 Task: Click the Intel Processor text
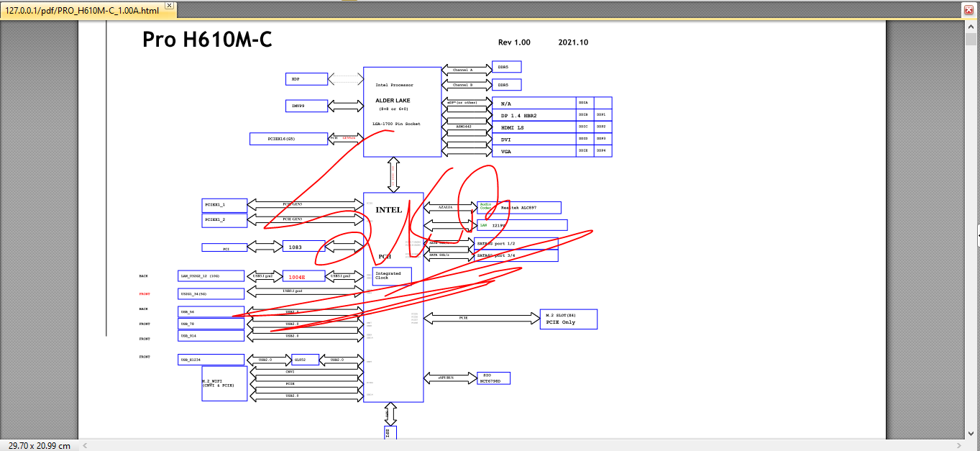pos(395,85)
